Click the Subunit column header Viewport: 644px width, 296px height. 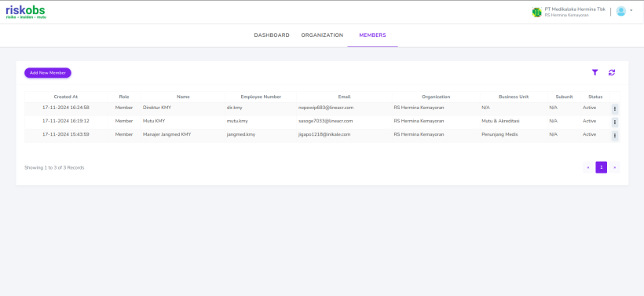[564, 97]
